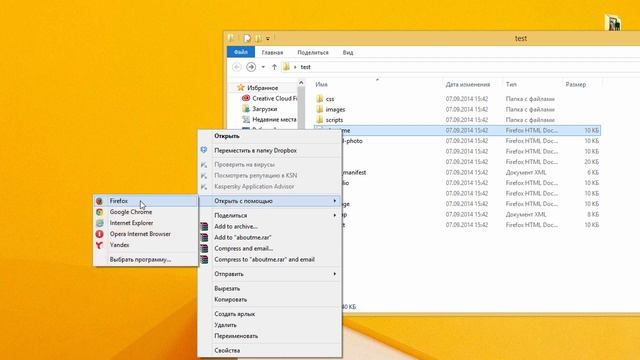The width and height of the screenshot is (640, 360).
Task: Click the Back navigation arrow
Action: [x=236, y=67]
